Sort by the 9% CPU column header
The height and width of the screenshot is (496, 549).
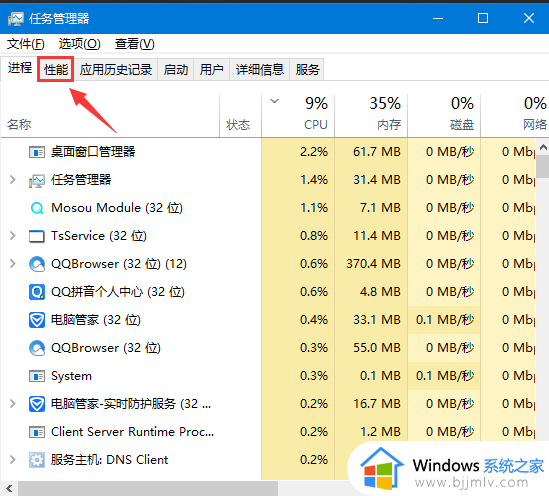click(x=298, y=116)
